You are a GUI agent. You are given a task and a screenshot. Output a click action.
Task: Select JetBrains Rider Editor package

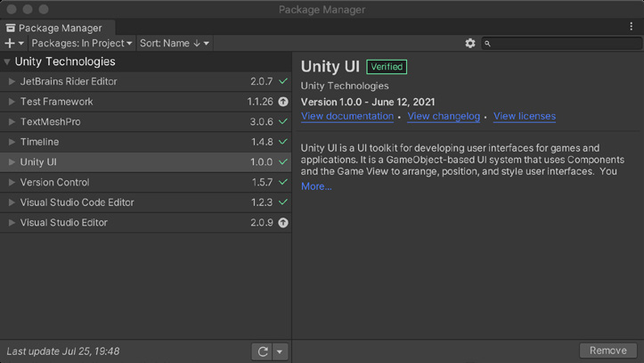click(x=145, y=81)
